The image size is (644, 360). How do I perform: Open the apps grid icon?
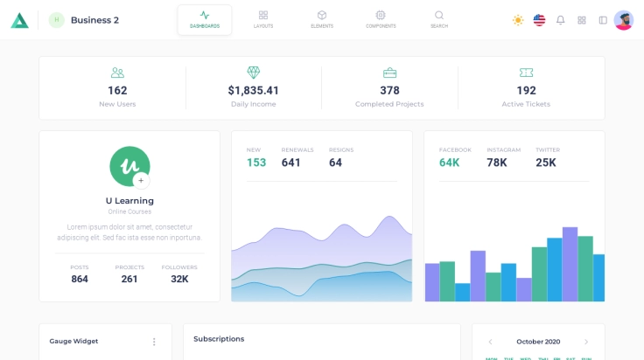(582, 20)
